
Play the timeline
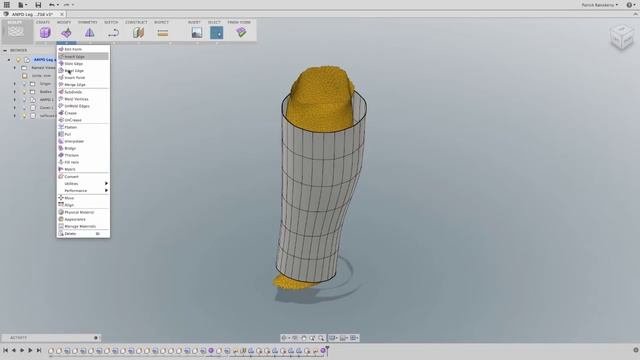[30, 350]
